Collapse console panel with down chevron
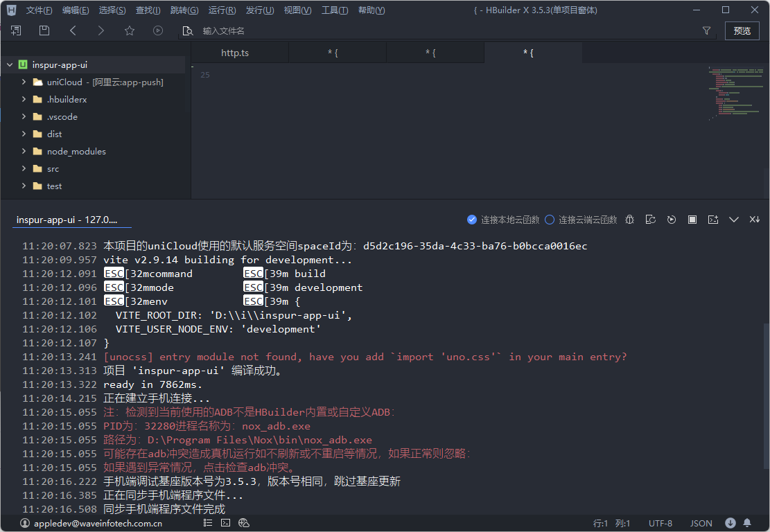This screenshot has height=532, width=770. (x=734, y=220)
